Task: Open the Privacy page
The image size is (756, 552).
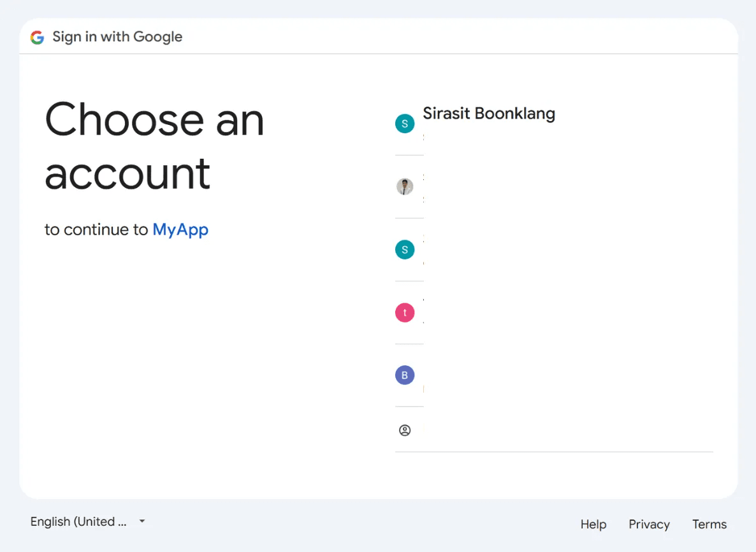Action: pos(649,524)
